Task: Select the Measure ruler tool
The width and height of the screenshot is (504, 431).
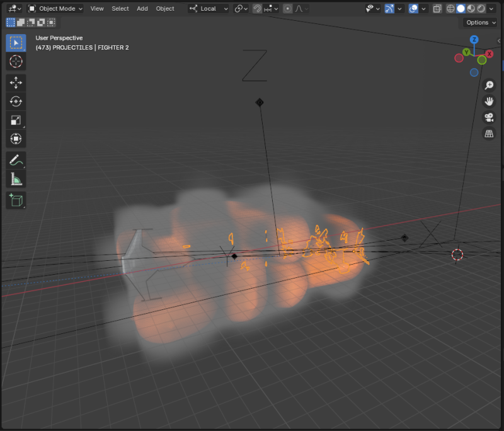Action: click(x=16, y=179)
